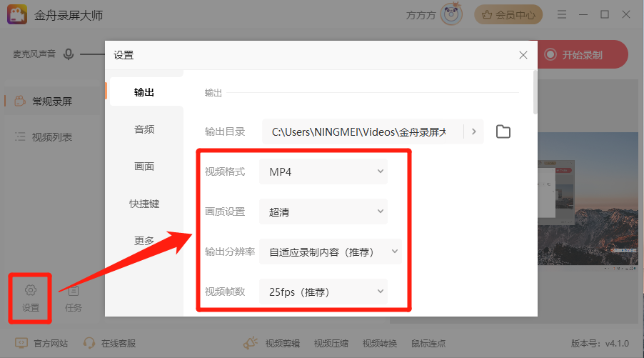The image size is (644, 358).
Task: Click the recording preview thumbnail
Action: tap(588, 200)
